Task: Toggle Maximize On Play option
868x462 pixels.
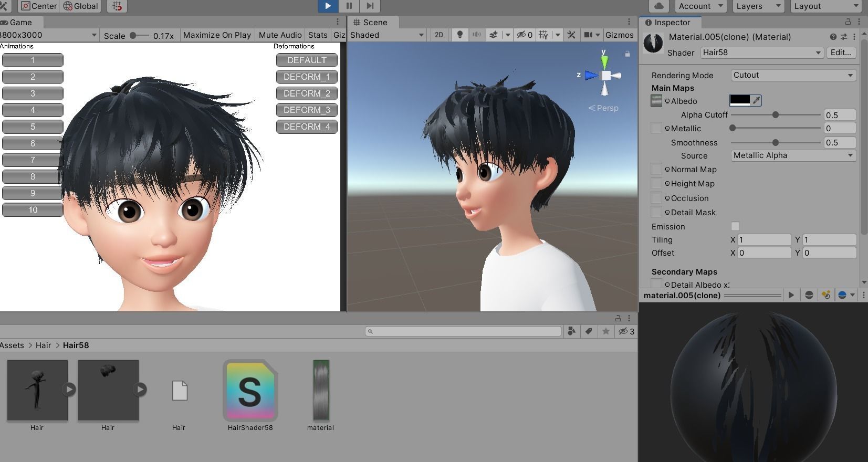Action: click(217, 35)
